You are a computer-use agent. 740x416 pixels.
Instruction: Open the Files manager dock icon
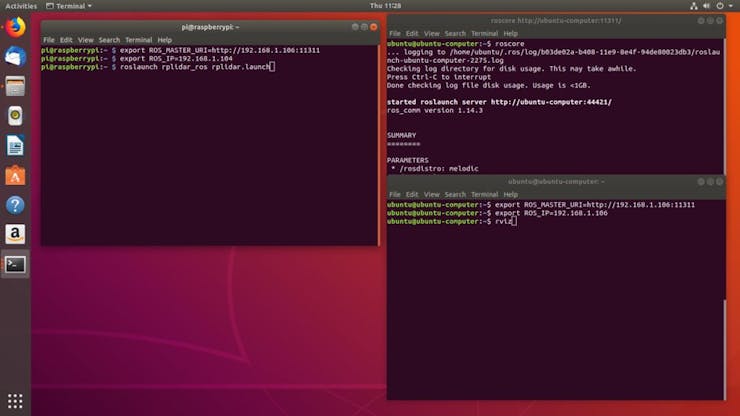[15, 86]
